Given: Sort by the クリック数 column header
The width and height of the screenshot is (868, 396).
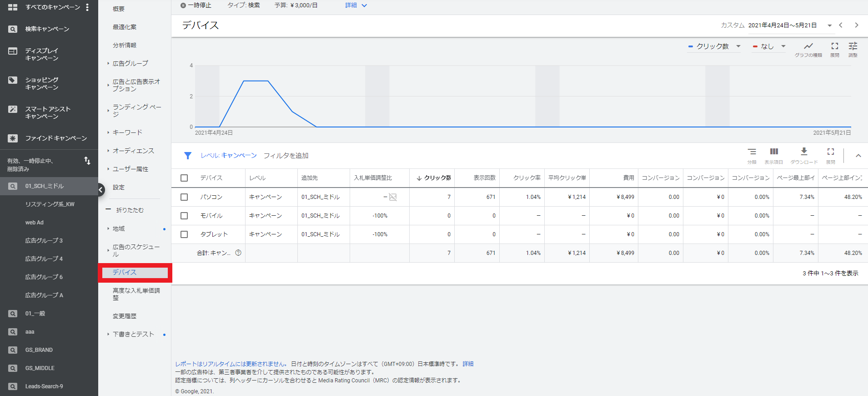Looking at the screenshot, I should pyautogui.click(x=434, y=178).
